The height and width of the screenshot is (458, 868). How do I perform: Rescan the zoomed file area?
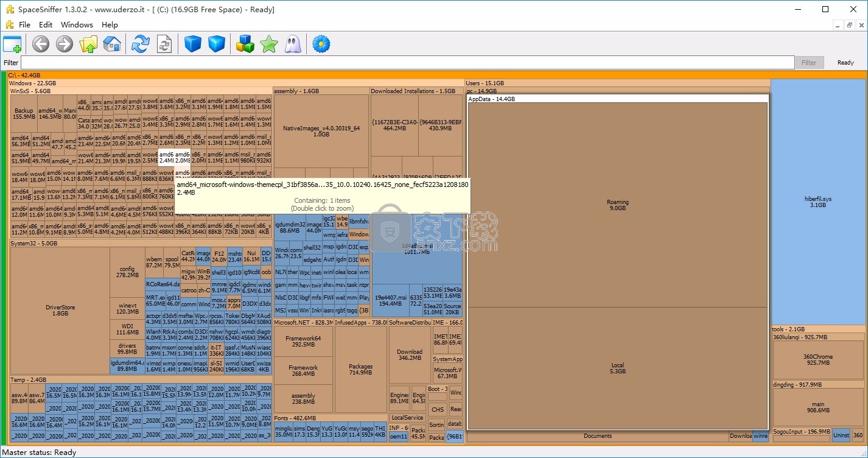point(164,44)
